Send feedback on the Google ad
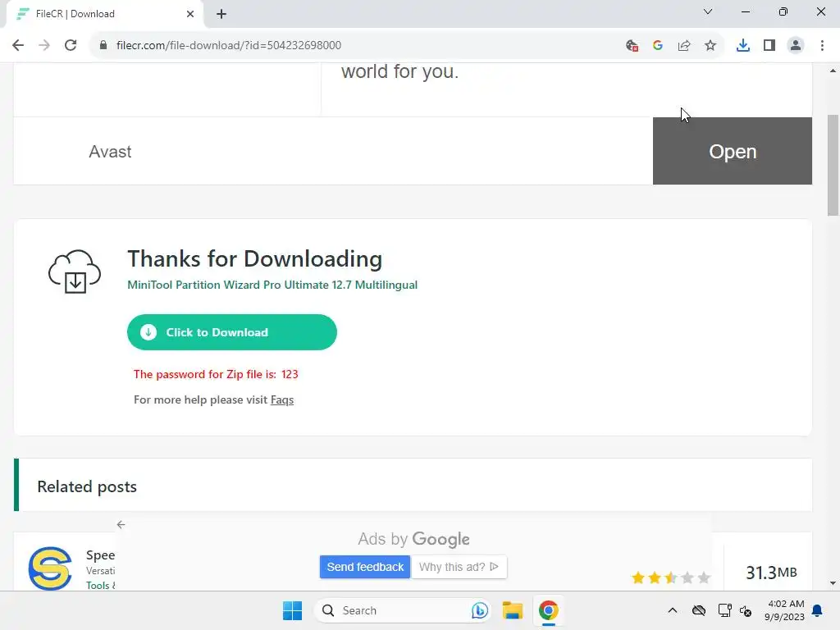The width and height of the screenshot is (840, 630). pos(365,567)
